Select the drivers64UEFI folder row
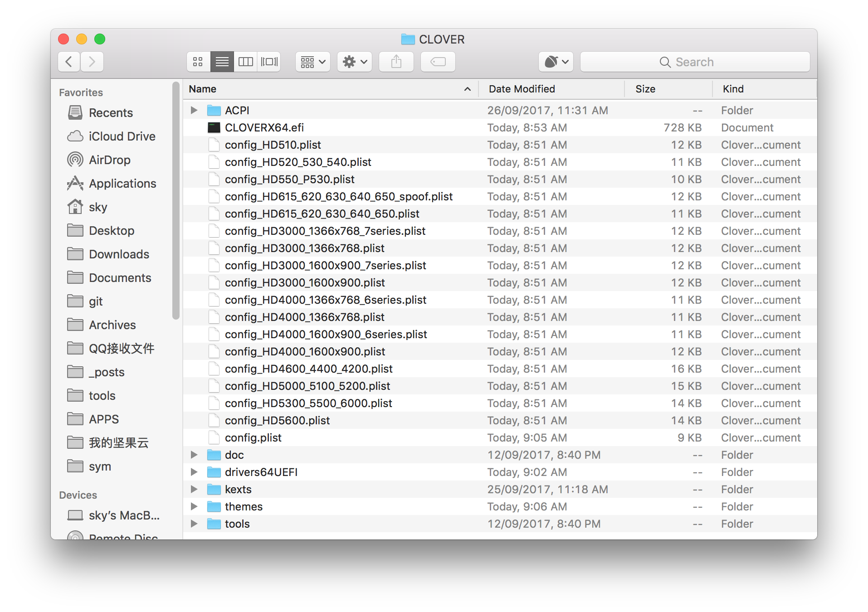 click(500, 472)
